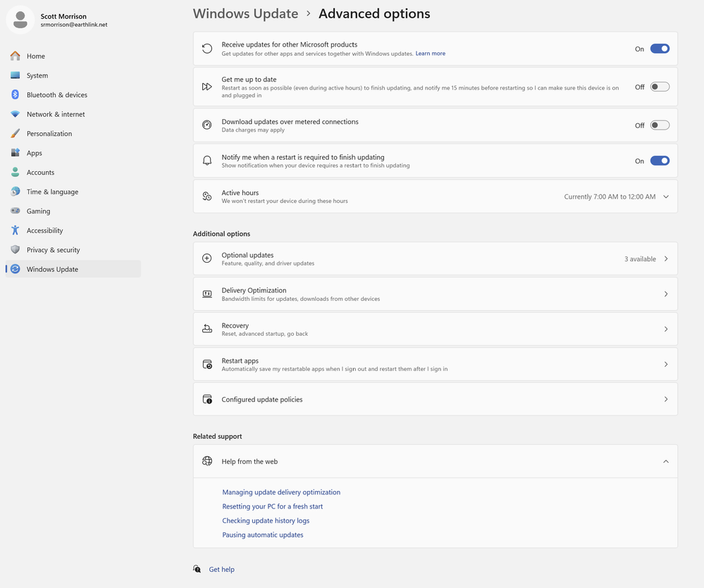Viewport: 704px width, 588px height.
Task: Click the Get help chat icon
Action: click(197, 569)
